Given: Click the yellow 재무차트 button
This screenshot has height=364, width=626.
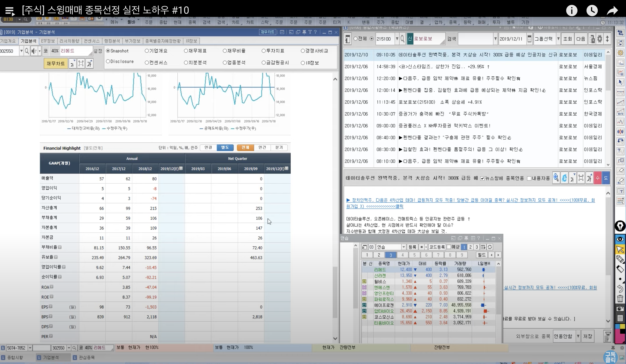Looking at the screenshot, I should pos(55,63).
